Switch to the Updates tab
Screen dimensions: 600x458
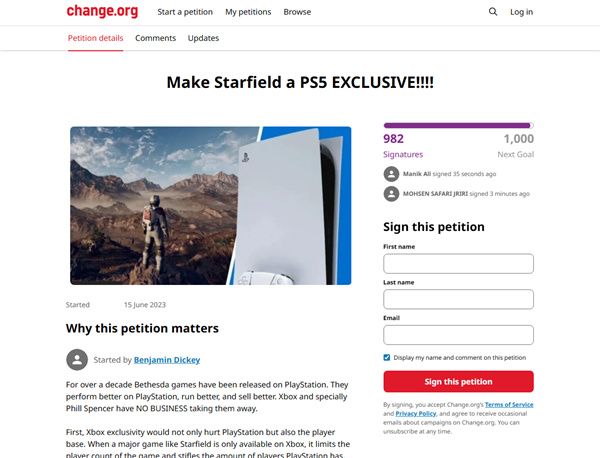[203, 38]
